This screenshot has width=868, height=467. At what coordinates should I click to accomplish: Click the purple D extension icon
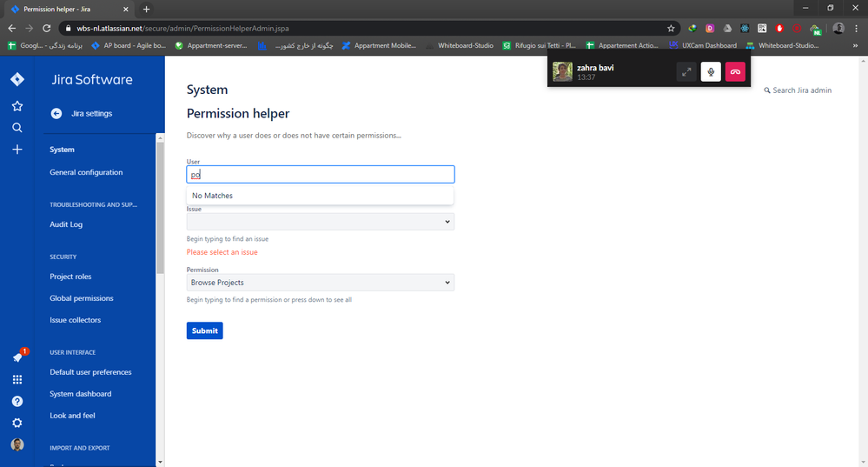(710, 28)
